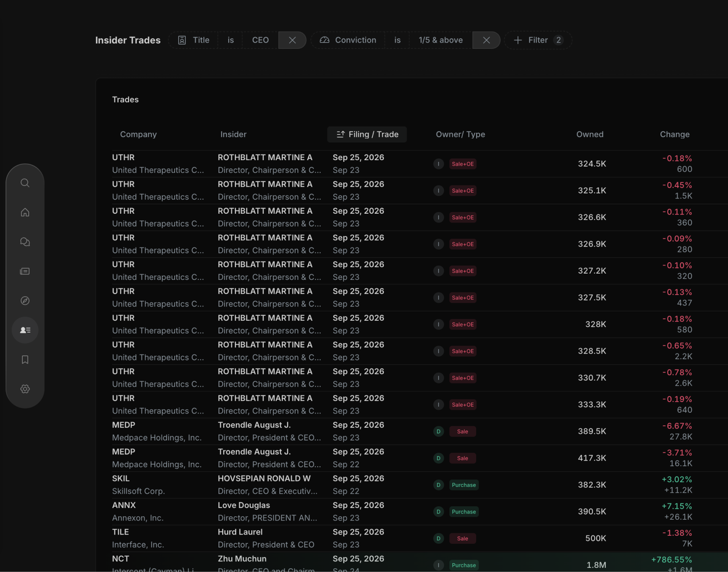Click the I owner badge in NCT row
This screenshot has height=572, width=728.
438,565
